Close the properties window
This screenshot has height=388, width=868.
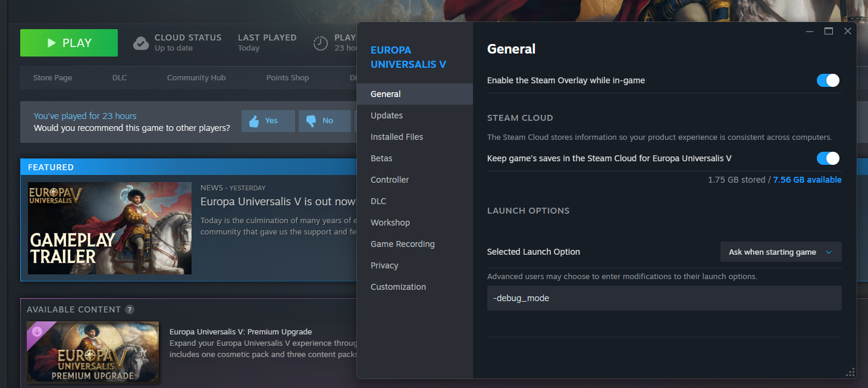click(x=847, y=31)
